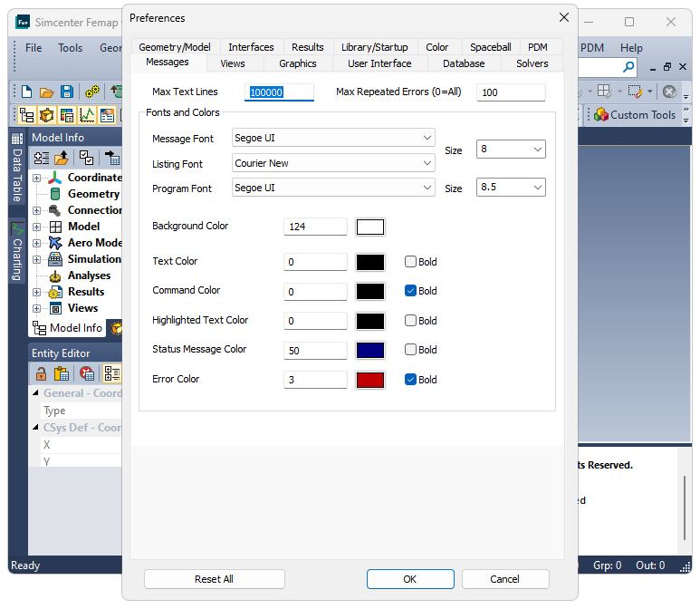Click the Save disk icon in toolbar

[x=67, y=92]
